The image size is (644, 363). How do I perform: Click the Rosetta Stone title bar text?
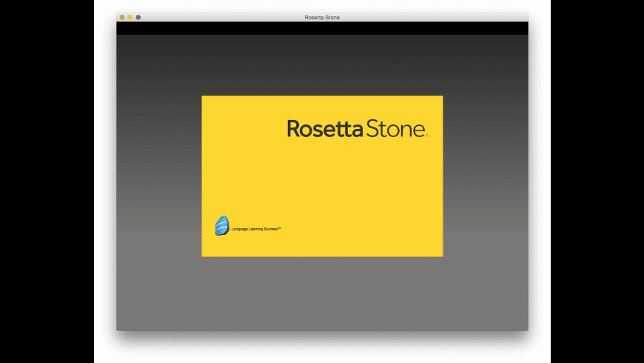[322, 17]
